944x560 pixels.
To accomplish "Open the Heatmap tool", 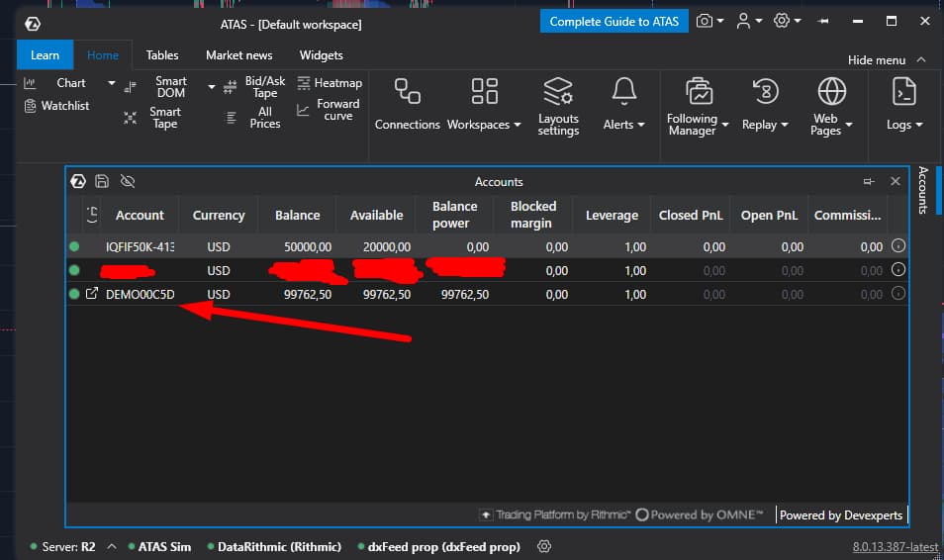I will (330, 83).
